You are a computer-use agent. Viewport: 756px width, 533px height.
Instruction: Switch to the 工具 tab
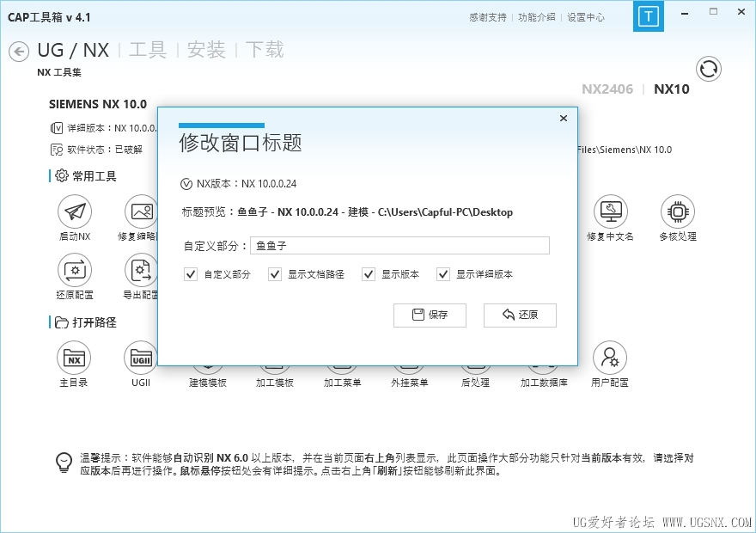(x=148, y=50)
